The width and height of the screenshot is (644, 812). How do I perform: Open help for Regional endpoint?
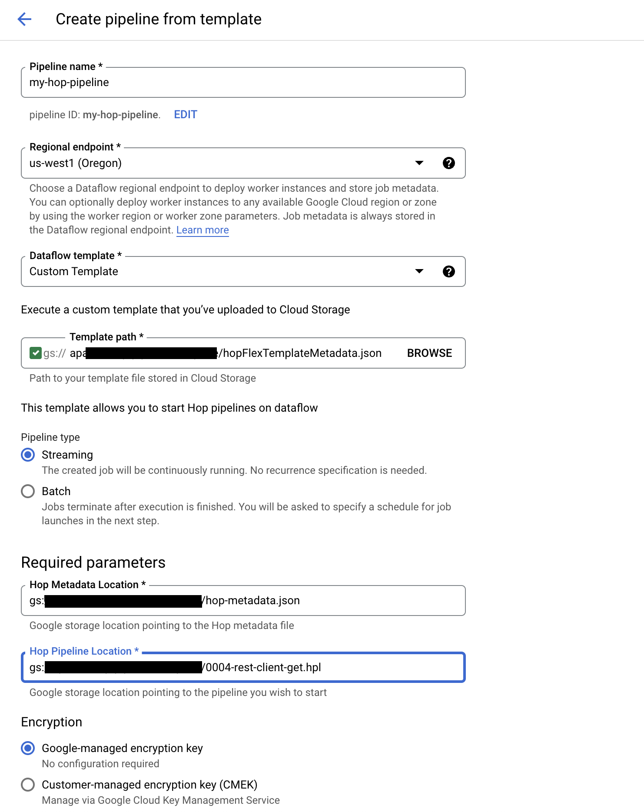coord(448,163)
